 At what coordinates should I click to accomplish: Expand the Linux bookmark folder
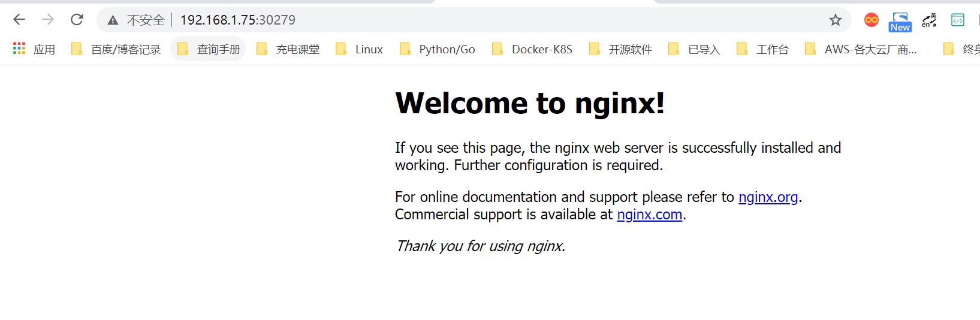(360, 49)
